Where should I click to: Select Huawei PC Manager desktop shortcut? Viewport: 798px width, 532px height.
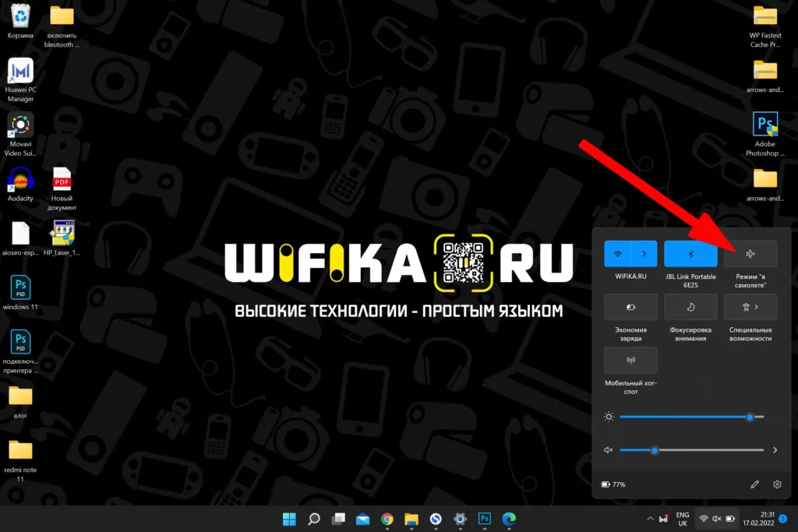click(x=20, y=80)
